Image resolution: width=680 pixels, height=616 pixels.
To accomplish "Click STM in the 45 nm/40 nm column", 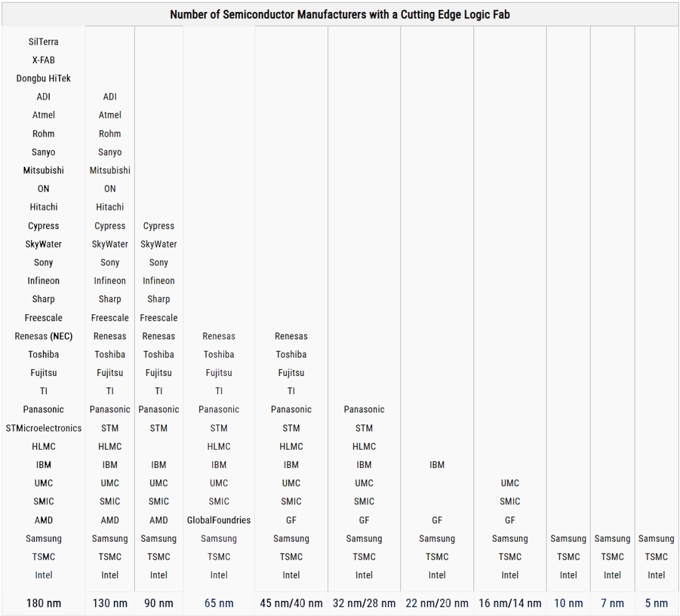I will tap(291, 428).
